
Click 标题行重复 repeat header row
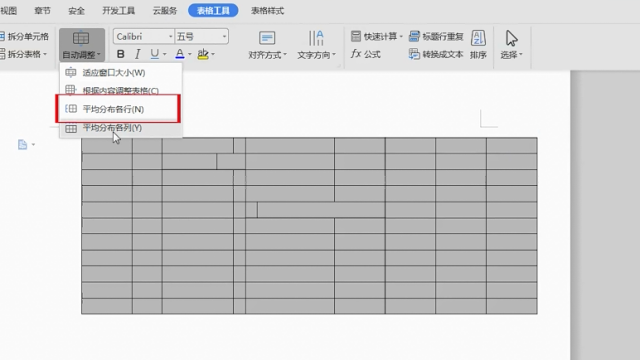tap(436, 37)
